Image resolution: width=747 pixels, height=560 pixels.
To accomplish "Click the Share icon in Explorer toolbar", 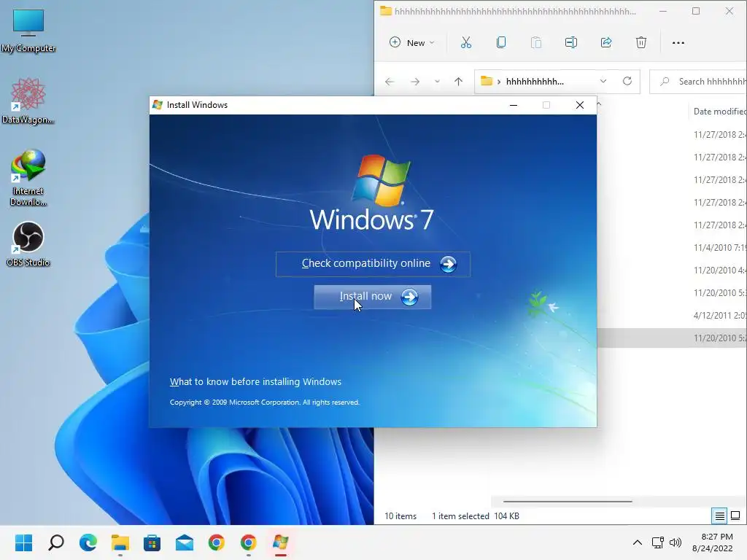I will click(x=606, y=43).
